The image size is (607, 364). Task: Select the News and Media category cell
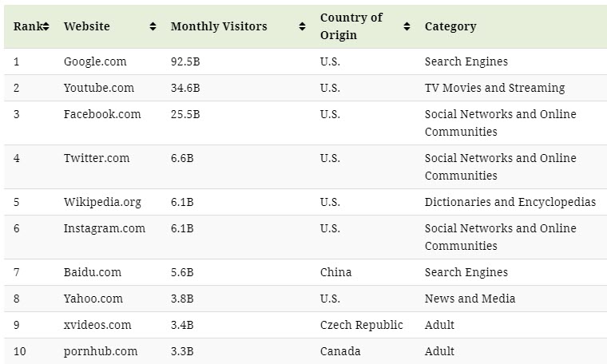coord(470,299)
